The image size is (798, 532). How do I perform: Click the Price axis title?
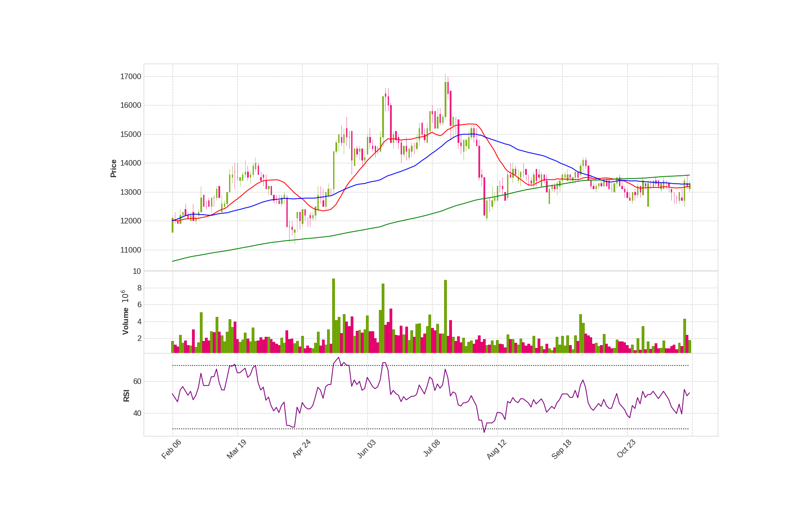click(113, 168)
